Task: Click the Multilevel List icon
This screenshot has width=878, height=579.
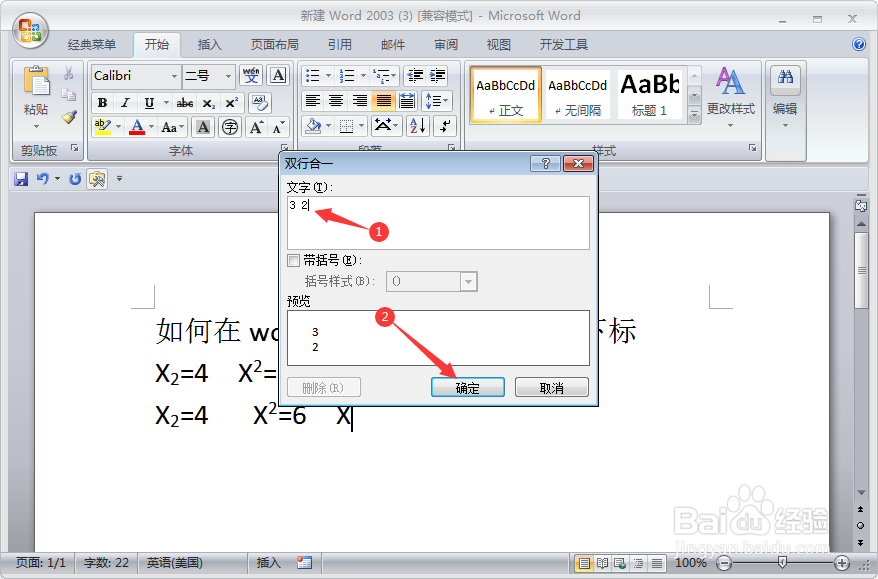Action: (x=384, y=76)
